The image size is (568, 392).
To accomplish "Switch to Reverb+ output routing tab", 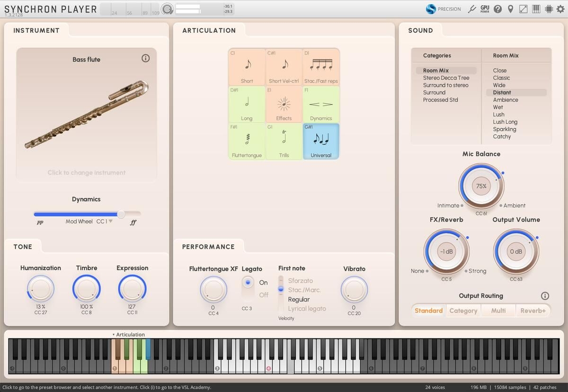I will (533, 311).
